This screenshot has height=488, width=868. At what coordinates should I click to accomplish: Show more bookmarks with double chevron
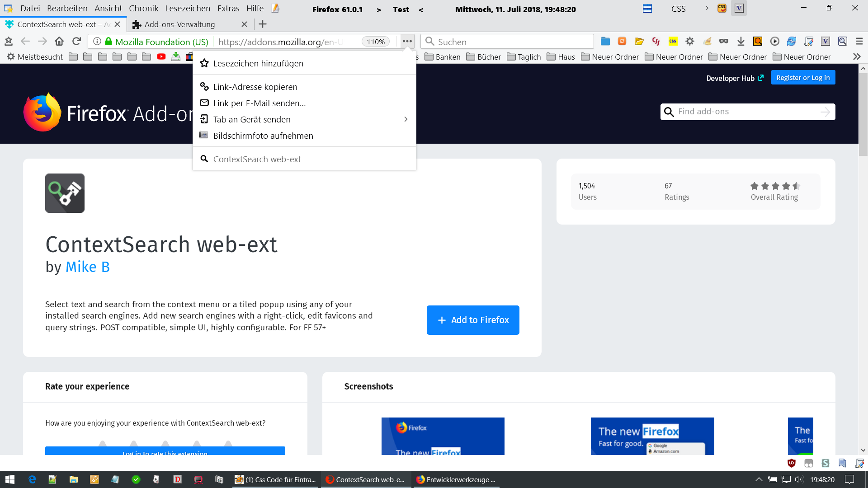pos(856,57)
